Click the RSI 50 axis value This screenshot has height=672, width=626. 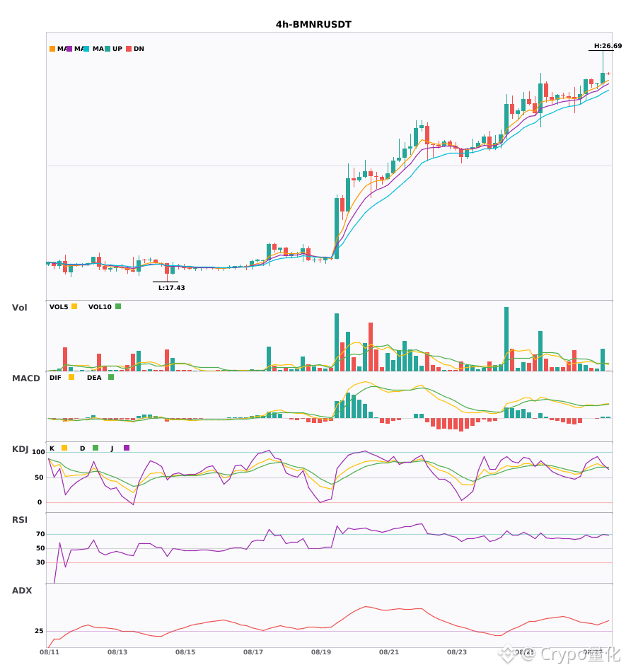point(40,548)
